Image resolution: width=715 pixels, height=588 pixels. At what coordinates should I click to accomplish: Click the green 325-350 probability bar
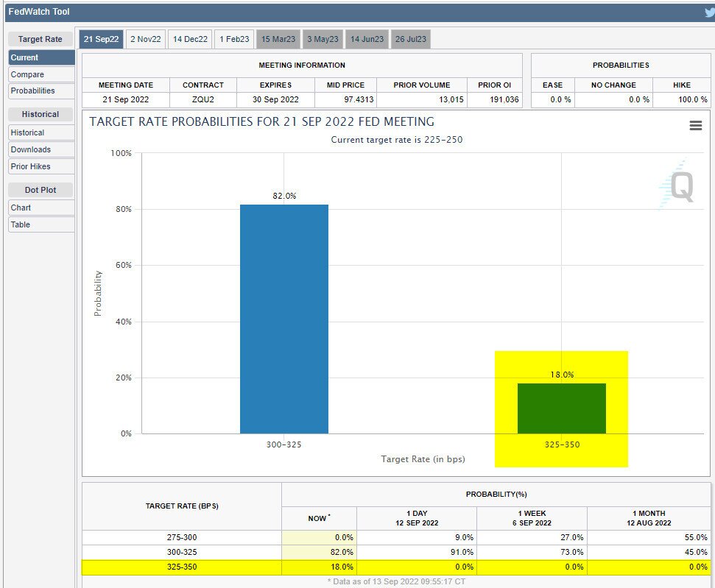pyautogui.click(x=562, y=408)
